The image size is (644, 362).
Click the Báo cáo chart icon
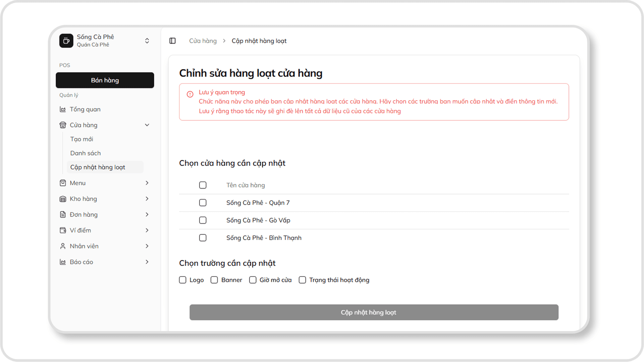click(x=63, y=262)
